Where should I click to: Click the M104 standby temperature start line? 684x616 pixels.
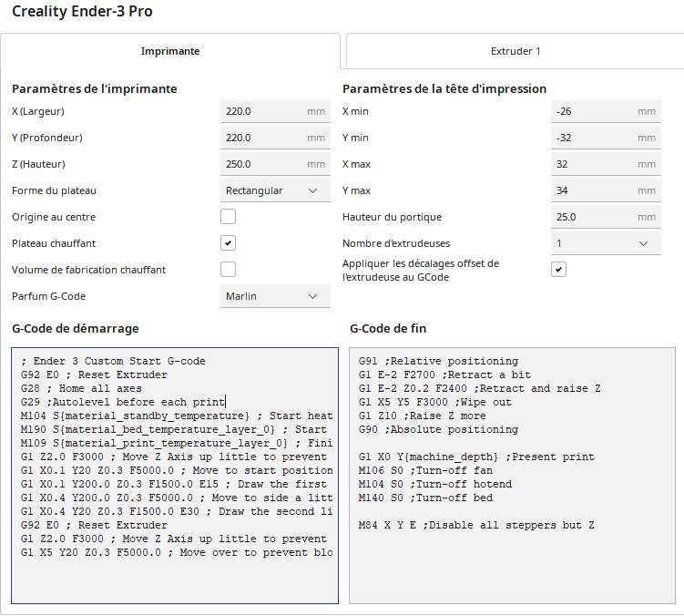(x=176, y=416)
